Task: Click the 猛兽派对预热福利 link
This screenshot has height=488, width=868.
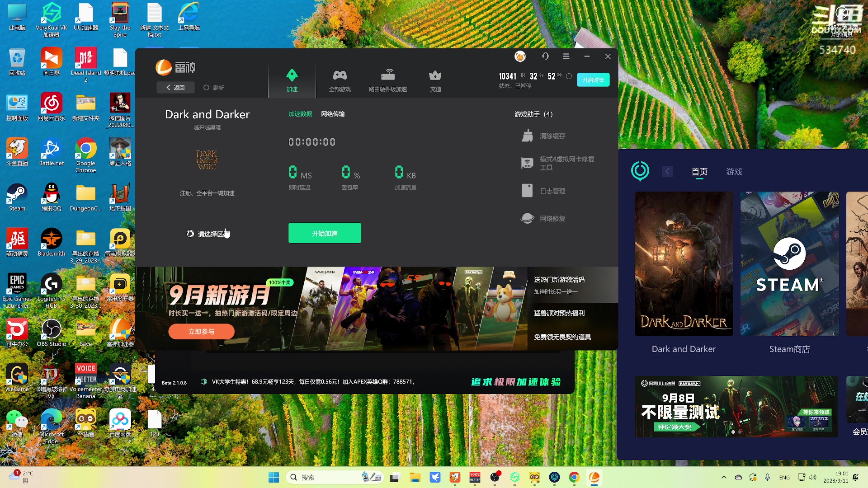Action: 559,313
